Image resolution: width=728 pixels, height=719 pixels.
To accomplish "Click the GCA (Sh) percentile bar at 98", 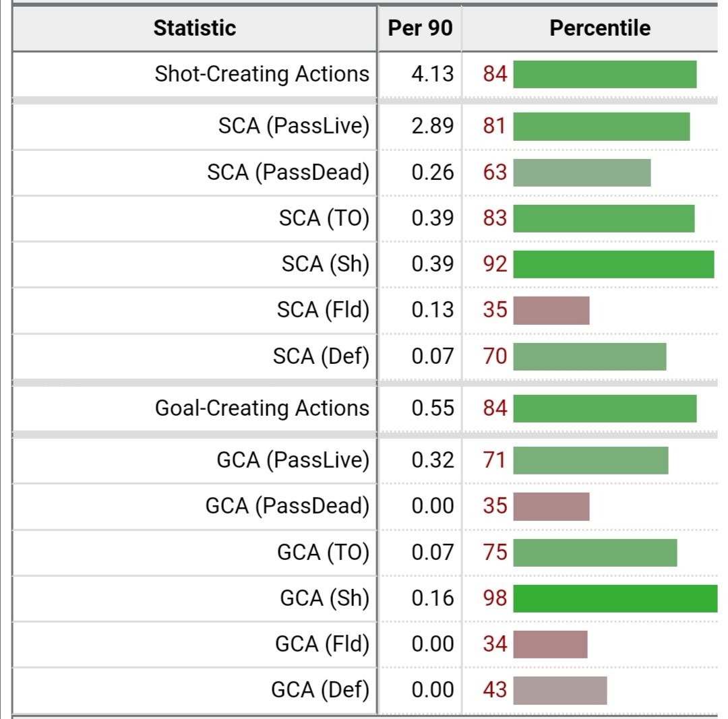I will pos(615,598).
